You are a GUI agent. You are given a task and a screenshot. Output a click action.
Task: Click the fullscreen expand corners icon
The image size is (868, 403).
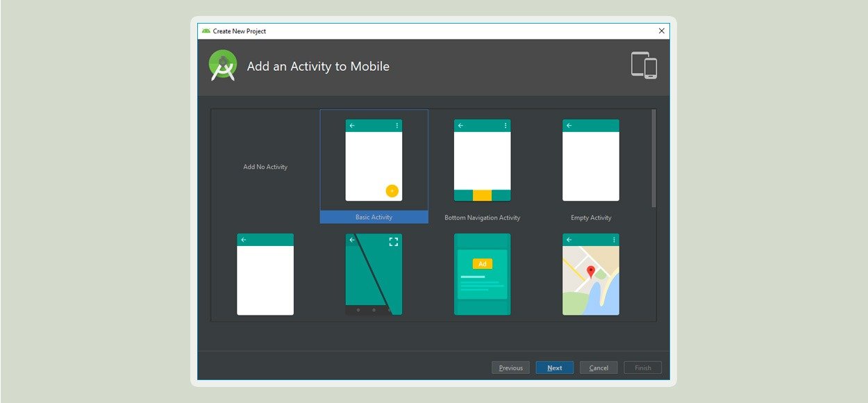click(394, 242)
